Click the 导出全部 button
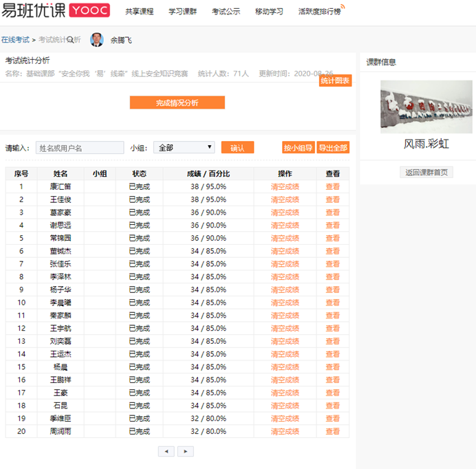The width and height of the screenshot is (476, 469). (333, 148)
